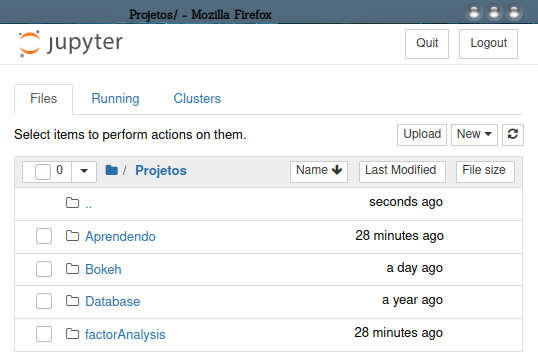The image size is (538, 363).
Task: Click the Database folder icon
Action: 72,301
